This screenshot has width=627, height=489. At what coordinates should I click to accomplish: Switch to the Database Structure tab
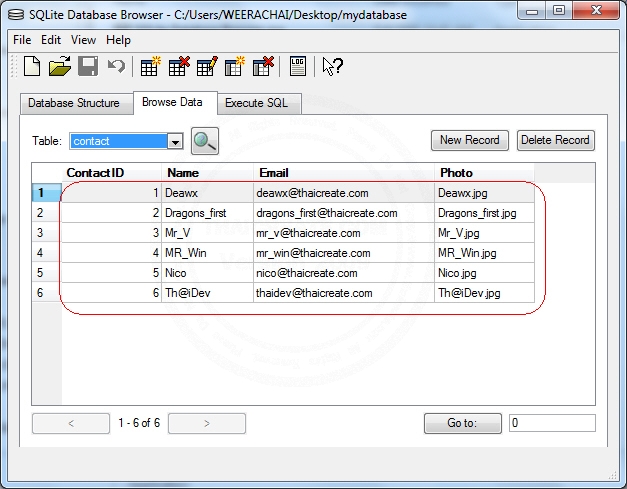pos(76,104)
